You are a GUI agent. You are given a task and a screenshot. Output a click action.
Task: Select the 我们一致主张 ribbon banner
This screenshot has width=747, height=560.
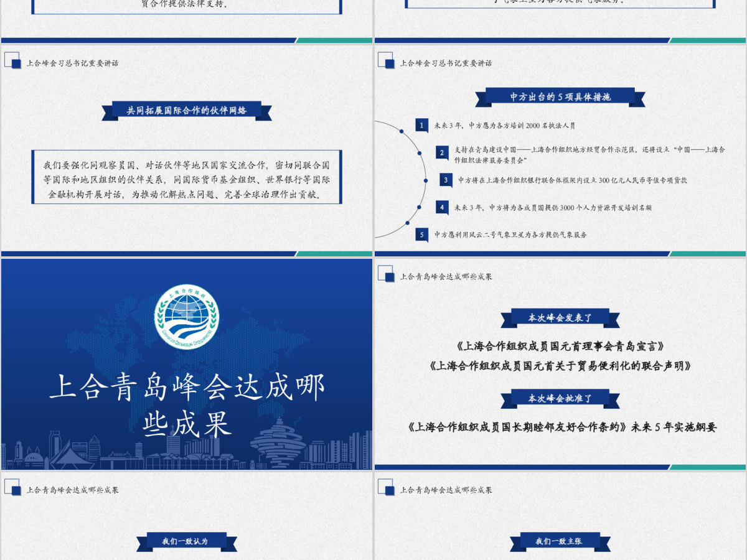coord(560,541)
